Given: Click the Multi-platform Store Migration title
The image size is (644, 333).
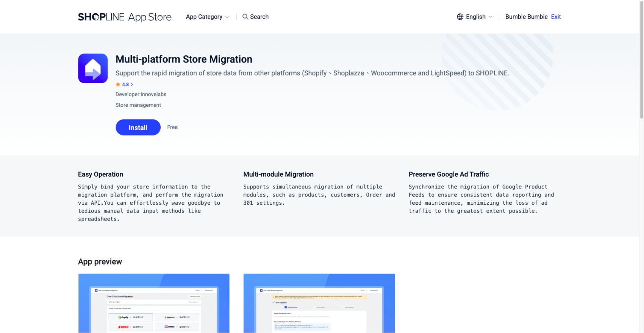Looking at the screenshot, I should click(184, 59).
